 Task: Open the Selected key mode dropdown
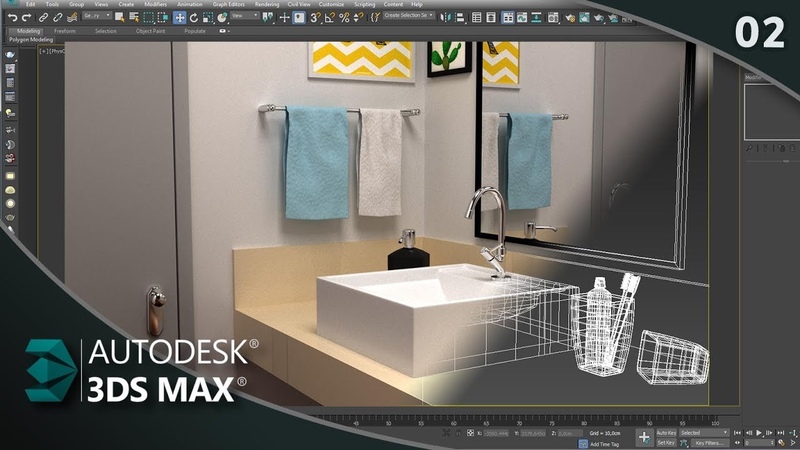coord(704,433)
